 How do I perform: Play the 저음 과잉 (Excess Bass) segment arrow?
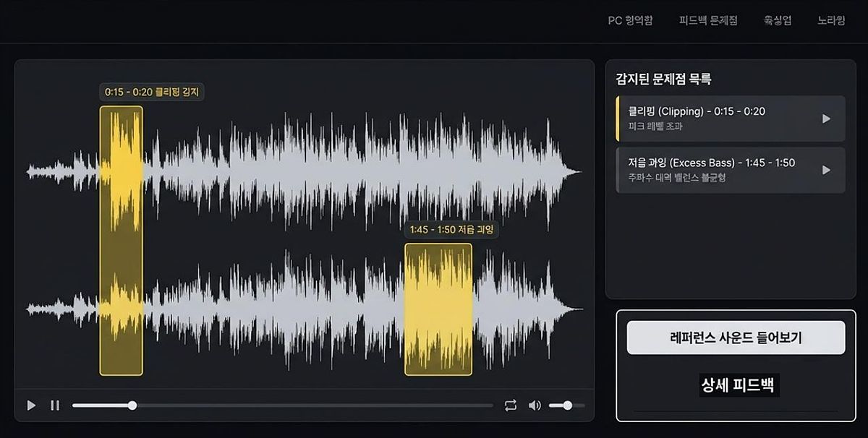tap(826, 170)
